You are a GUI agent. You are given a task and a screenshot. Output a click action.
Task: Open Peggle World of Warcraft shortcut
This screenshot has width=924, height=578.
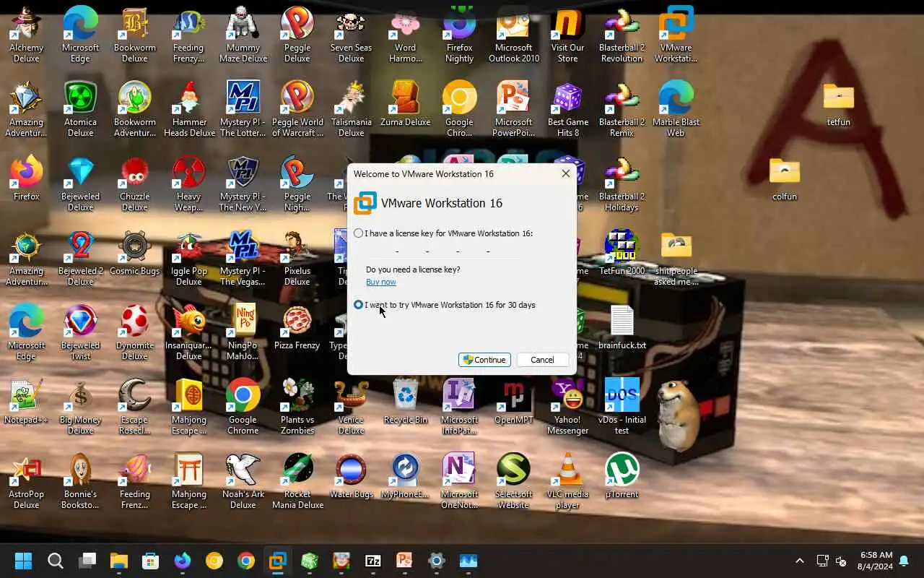297,109
